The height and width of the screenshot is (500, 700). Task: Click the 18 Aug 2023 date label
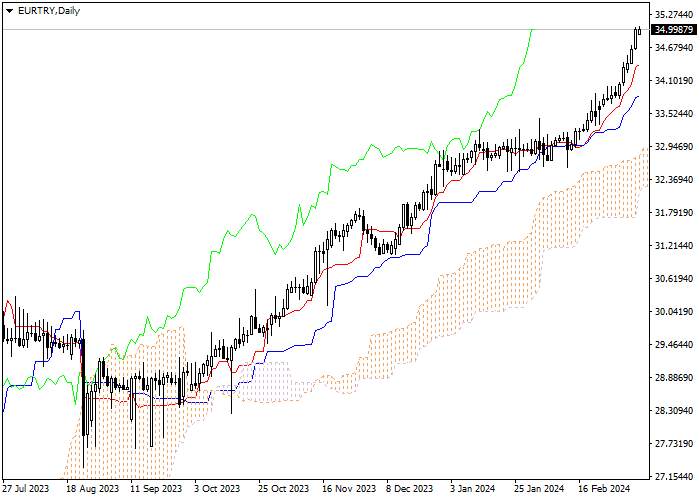point(92,488)
